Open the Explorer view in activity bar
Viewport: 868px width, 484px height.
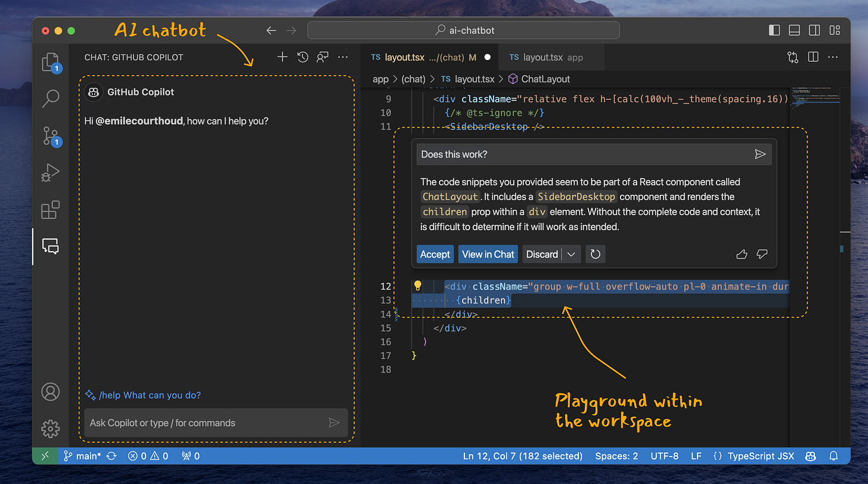pos(51,62)
